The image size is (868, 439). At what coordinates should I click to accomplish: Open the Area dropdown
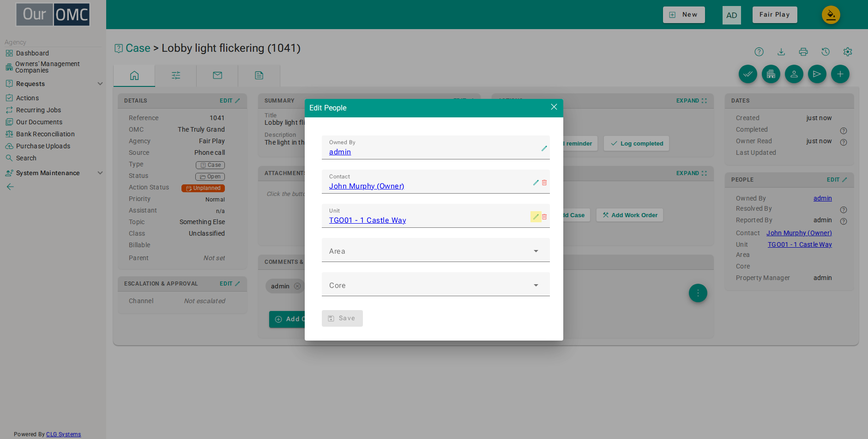coord(436,250)
